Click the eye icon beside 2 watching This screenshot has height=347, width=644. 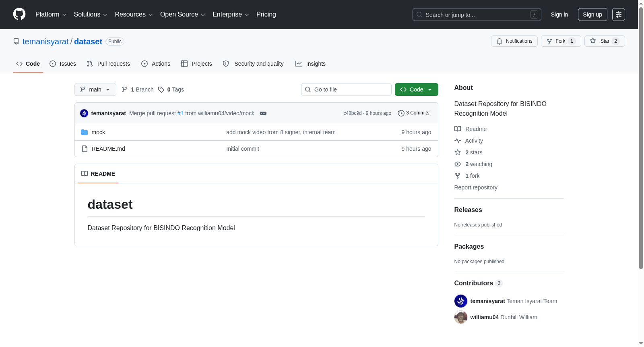458,164
